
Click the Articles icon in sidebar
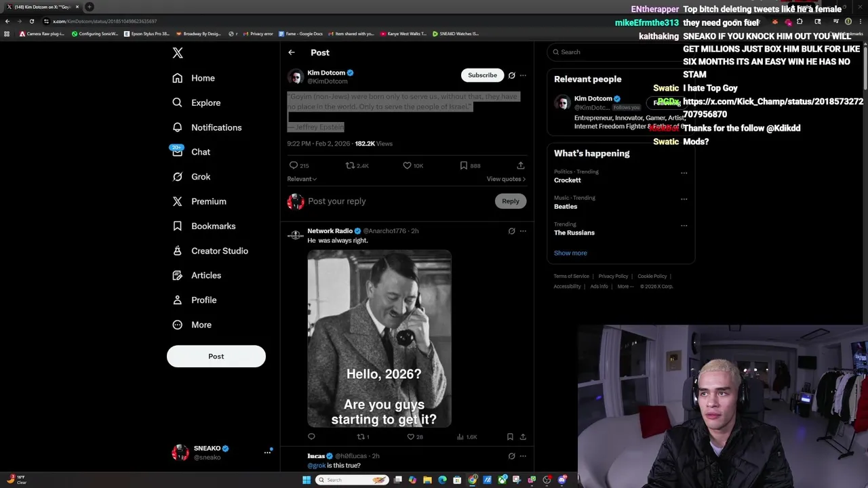pyautogui.click(x=178, y=276)
